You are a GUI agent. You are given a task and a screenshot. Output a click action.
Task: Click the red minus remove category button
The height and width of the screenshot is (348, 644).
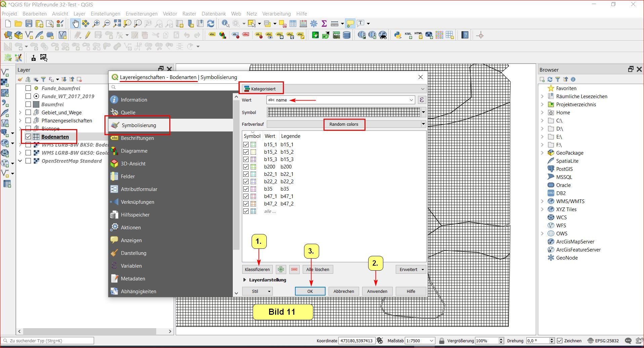(294, 269)
